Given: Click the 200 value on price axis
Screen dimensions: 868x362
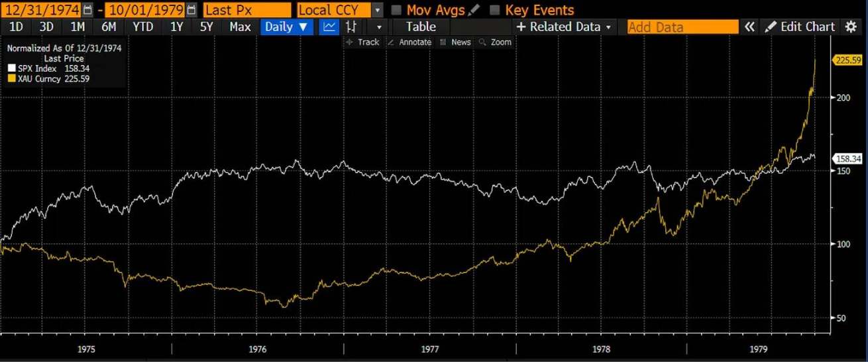Looking at the screenshot, I should [842, 97].
